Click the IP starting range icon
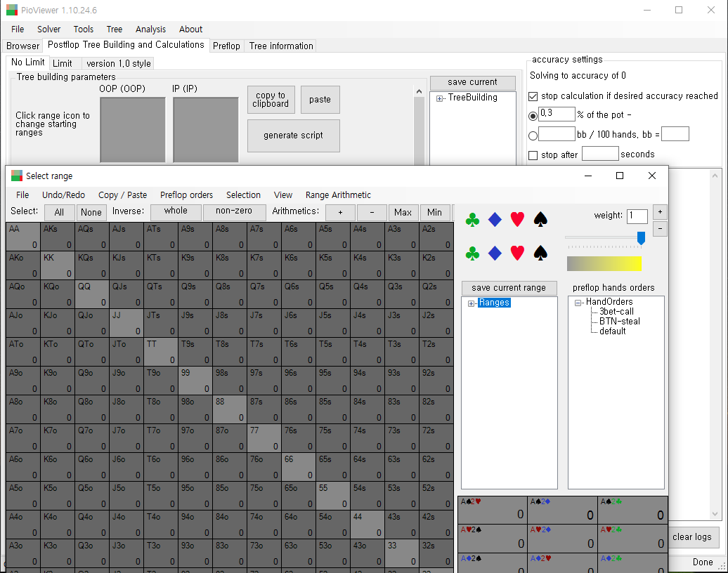The image size is (728, 573). (206, 129)
